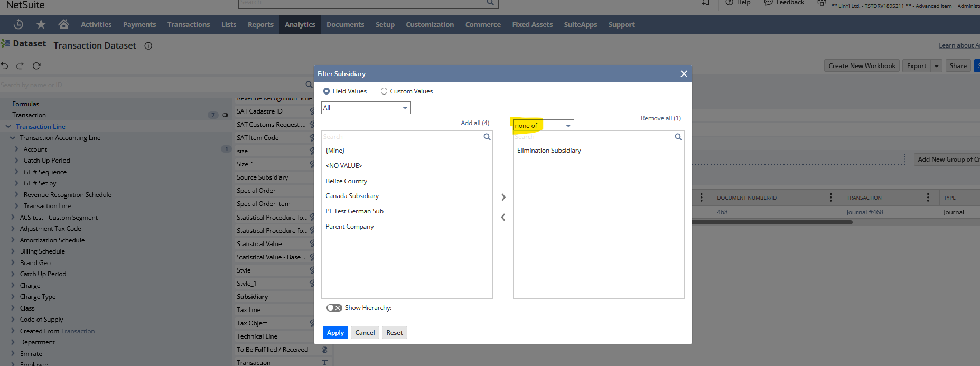Click the Refresh dataset icon
This screenshot has width=980, height=366.
tap(36, 66)
